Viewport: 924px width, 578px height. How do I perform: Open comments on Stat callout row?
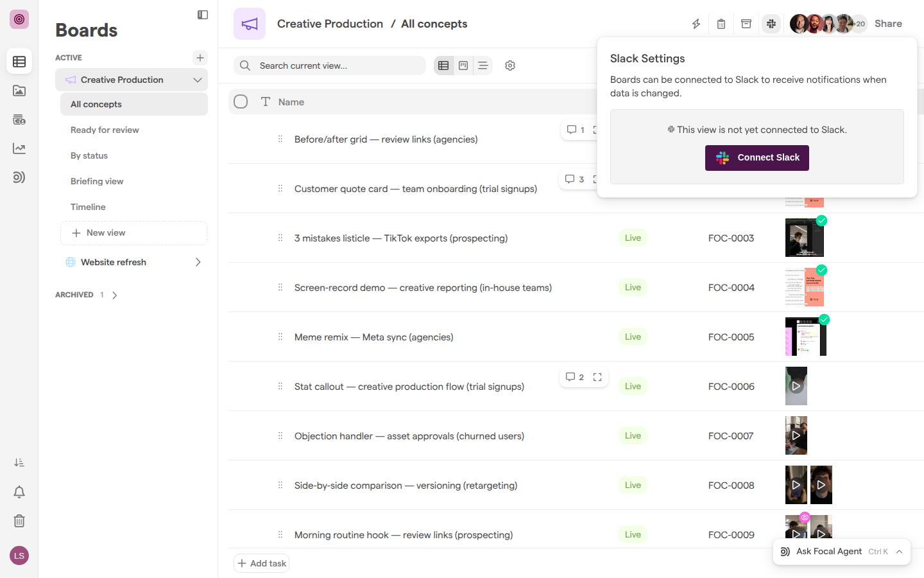coord(574,377)
